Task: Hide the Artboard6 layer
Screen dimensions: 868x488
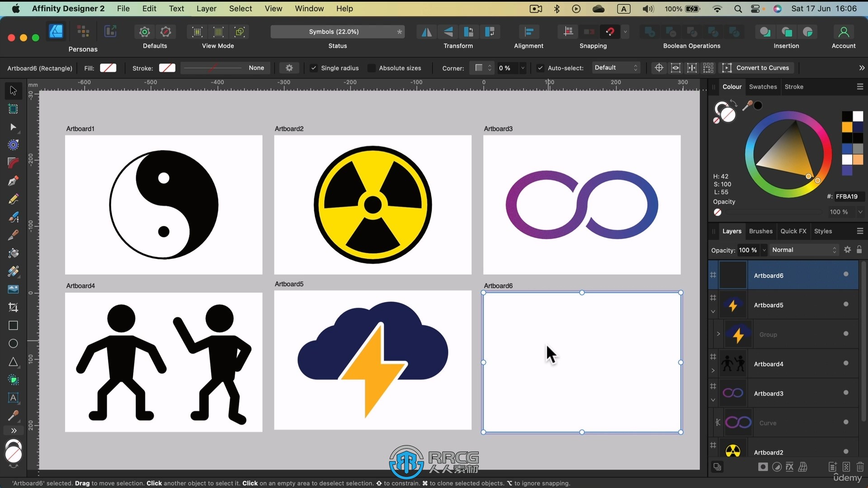Action: coord(846,274)
